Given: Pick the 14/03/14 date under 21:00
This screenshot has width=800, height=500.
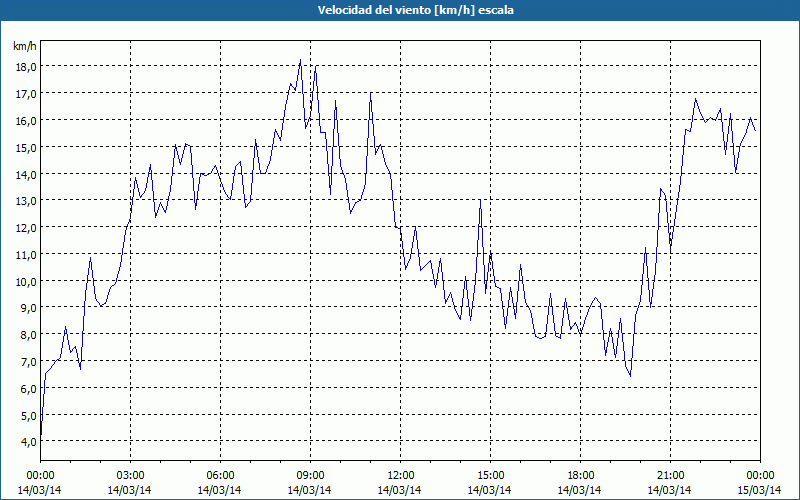Looking at the screenshot, I should pyautogui.click(x=669, y=490).
